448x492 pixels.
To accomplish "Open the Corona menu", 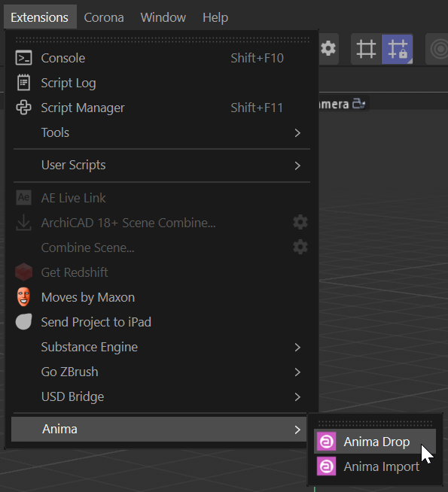I will point(104,17).
